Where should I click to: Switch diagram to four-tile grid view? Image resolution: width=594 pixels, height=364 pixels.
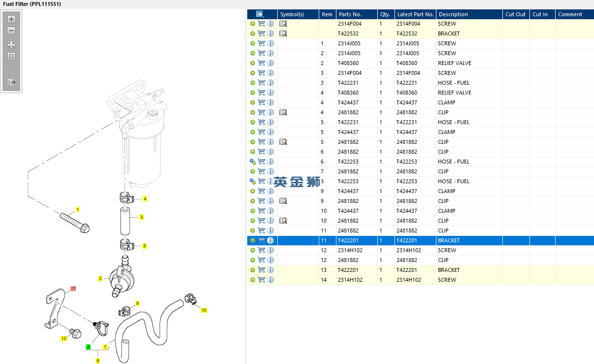[x=11, y=44]
